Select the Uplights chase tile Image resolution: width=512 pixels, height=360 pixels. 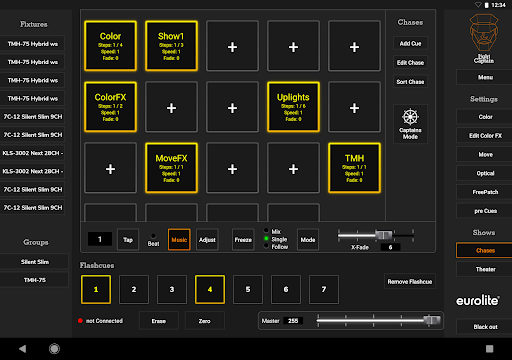click(x=293, y=107)
